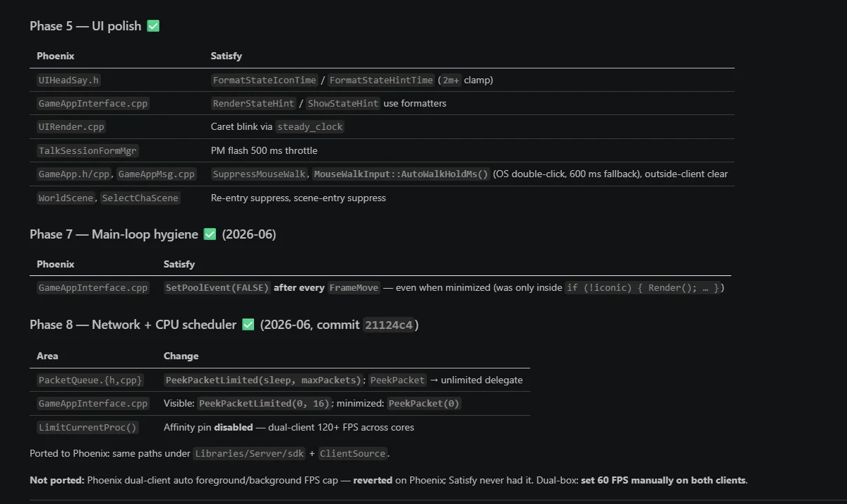Select the LimitCurrentProc() cell
This screenshot has height=504, width=847.
pyautogui.click(x=88, y=428)
